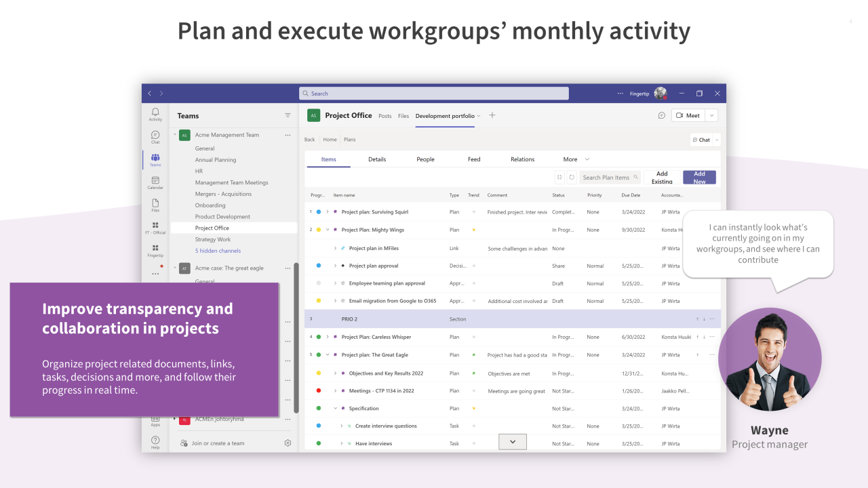
Task: Move Careless Whisper row down
Action: pyautogui.click(x=704, y=337)
